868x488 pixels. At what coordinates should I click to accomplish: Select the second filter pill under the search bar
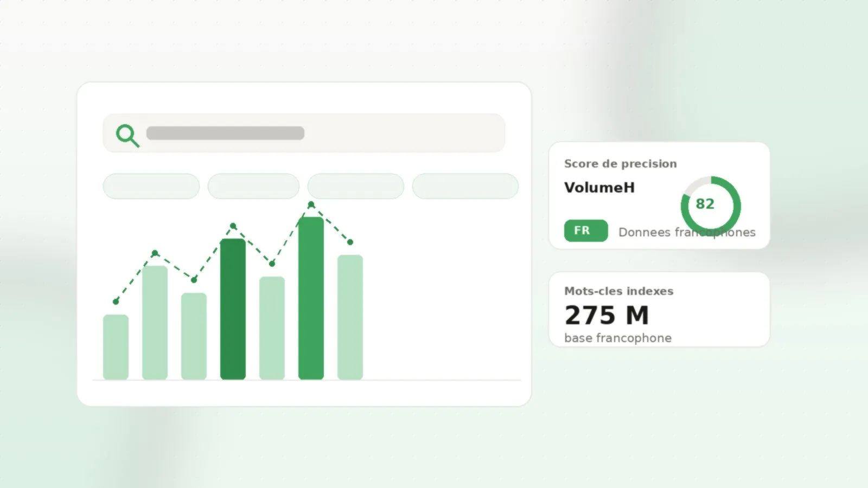click(253, 186)
